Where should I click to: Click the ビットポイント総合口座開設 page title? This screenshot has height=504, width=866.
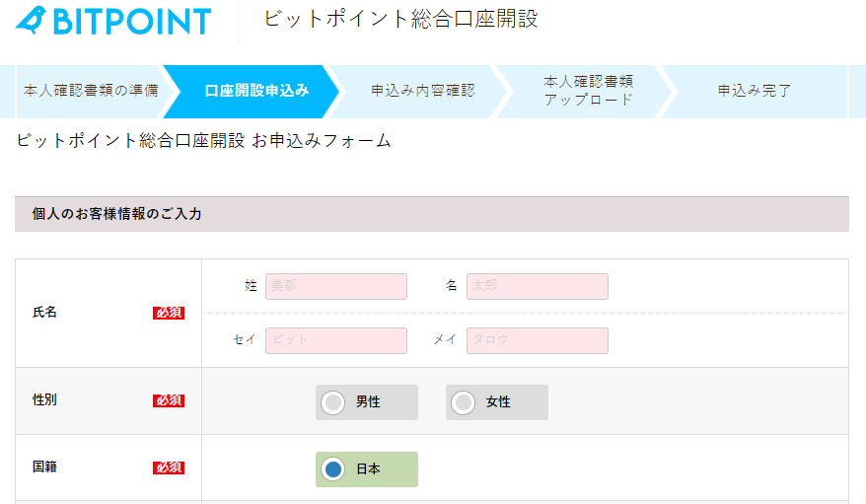coord(401,20)
